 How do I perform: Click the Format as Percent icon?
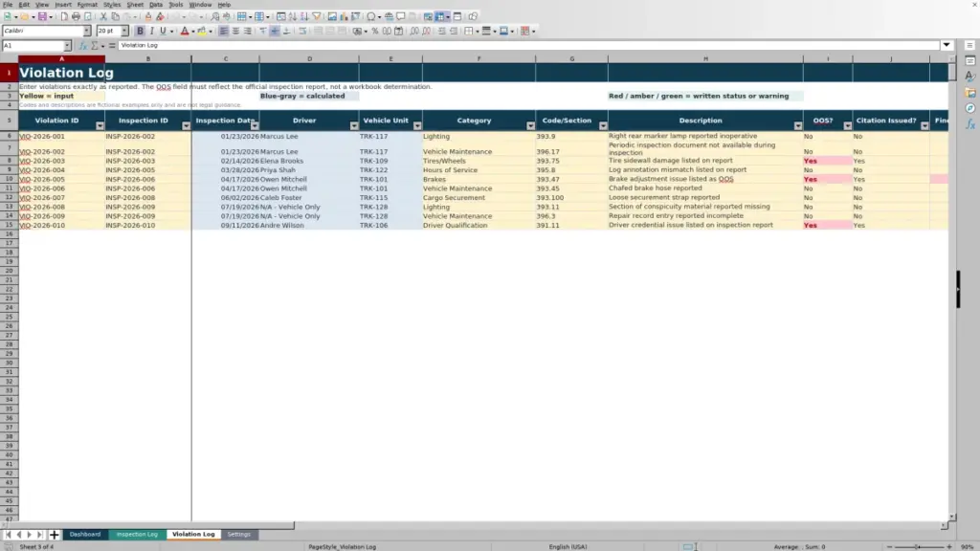coord(375,32)
